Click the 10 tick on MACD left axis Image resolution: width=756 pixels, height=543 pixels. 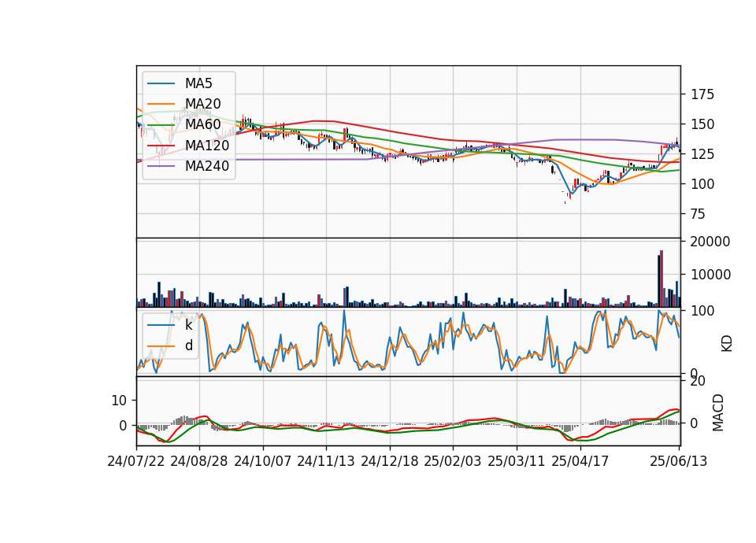(119, 401)
